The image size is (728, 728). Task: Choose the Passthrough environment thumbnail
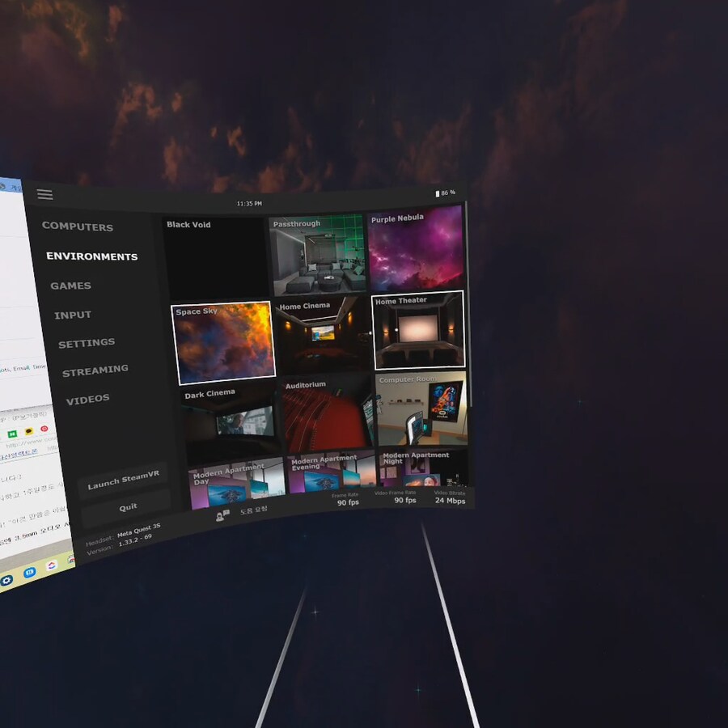317,255
